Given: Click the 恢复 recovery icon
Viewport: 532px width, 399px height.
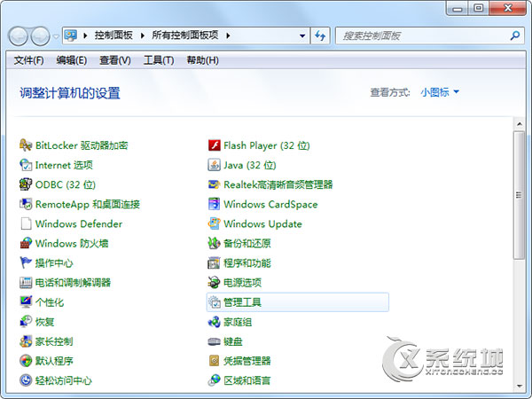Looking at the screenshot, I should tap(26, 322).
